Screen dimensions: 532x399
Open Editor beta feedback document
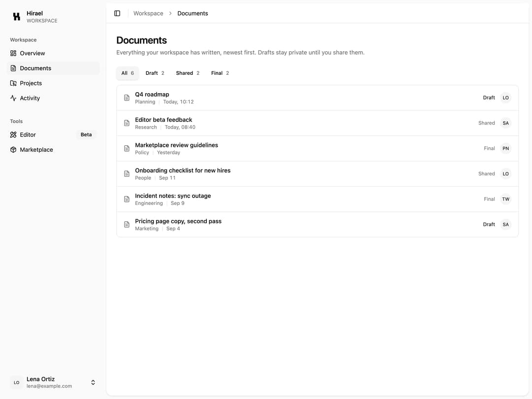click(317, 123)
